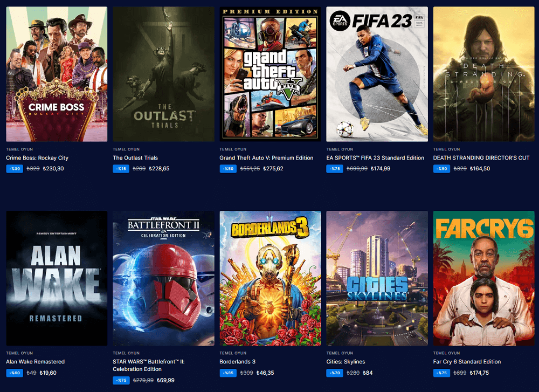Click the ₺164,50 Death Stranding price
The image size is (539, 392).
pos(480,169)
